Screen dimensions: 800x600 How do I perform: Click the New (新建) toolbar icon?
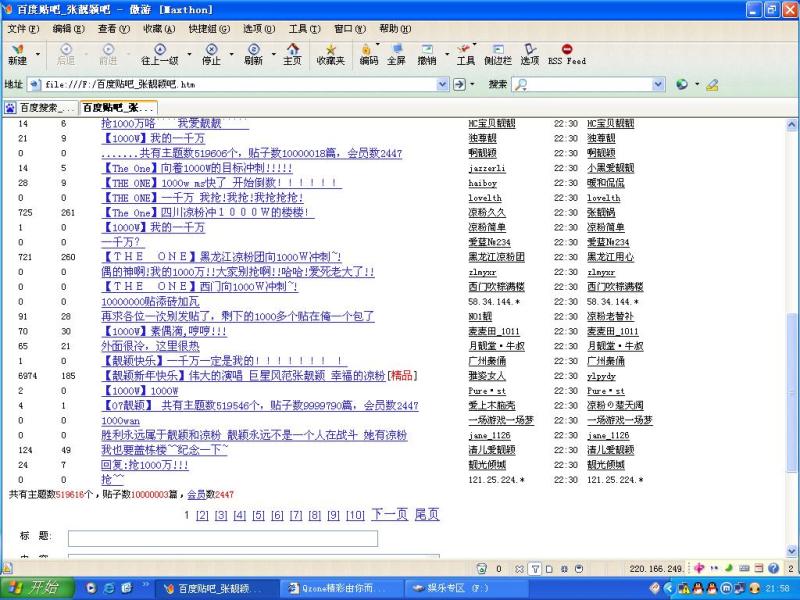point(17,49)
